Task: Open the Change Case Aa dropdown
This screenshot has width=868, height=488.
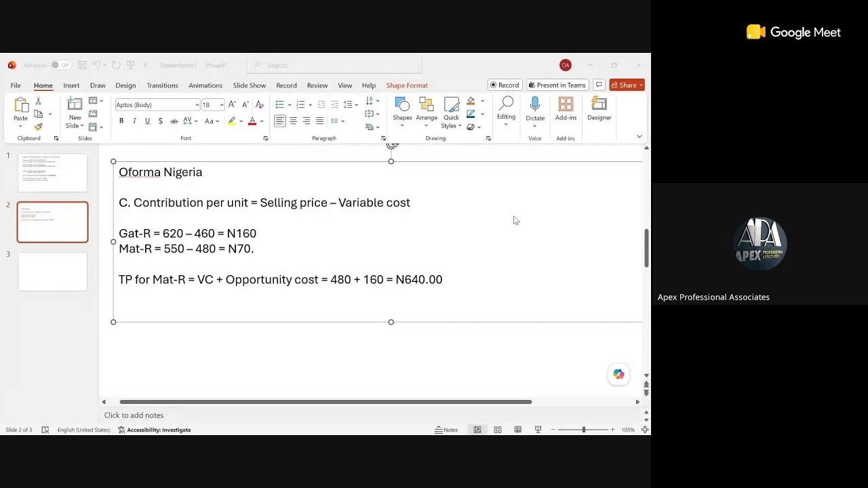Action: (212, 121)
